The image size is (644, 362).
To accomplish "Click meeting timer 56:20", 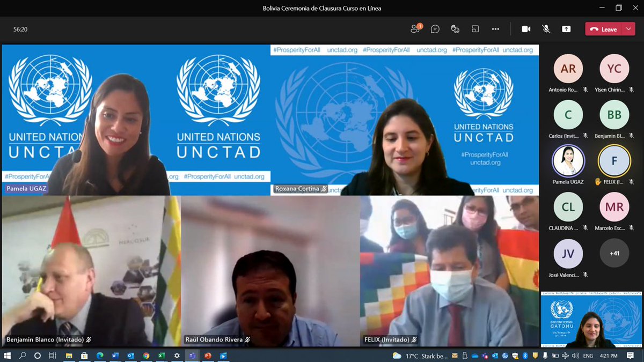I will (x=20, y=29).
